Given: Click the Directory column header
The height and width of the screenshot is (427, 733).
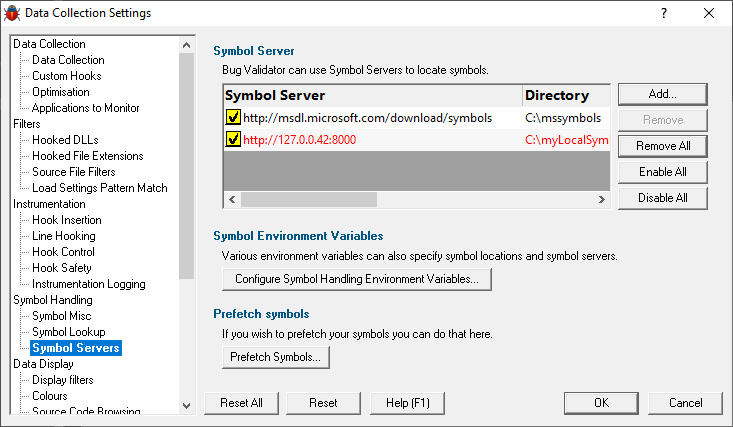Looking at the screenshot, I should tap(566, 95).
